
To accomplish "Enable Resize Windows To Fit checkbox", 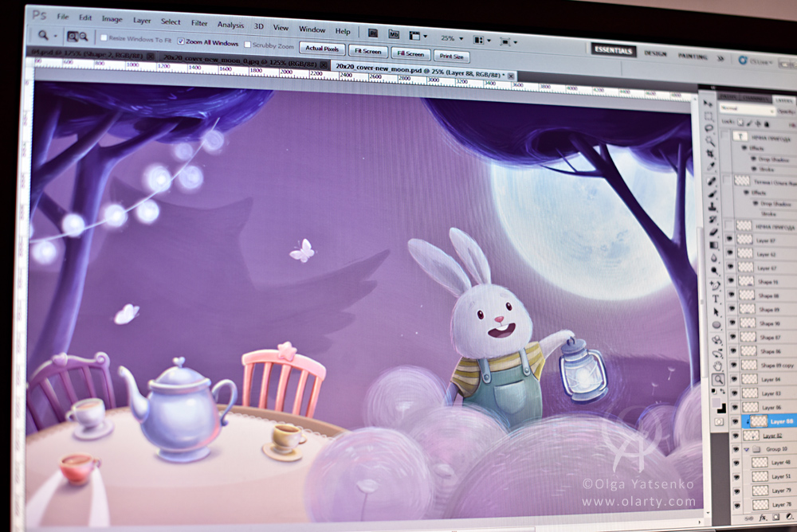I will pos(104,37).
